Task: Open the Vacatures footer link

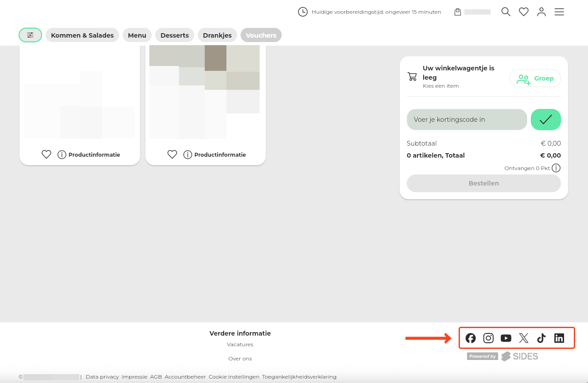Action: pos(240,344)
